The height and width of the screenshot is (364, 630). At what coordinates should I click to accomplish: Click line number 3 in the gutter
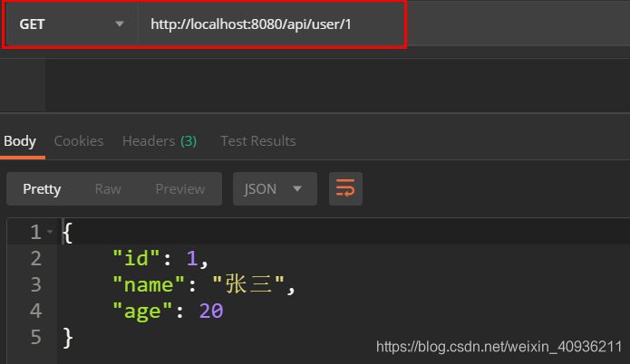click(36, 285)
